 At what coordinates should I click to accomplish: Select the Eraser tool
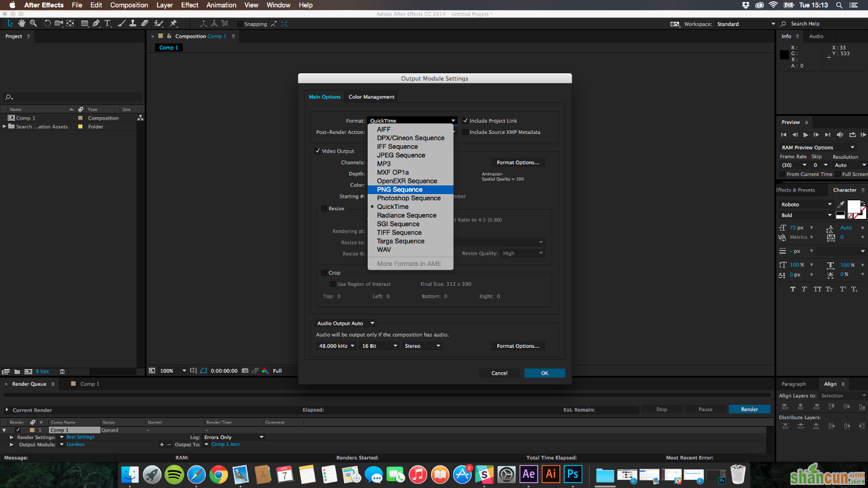coord(144,24)
